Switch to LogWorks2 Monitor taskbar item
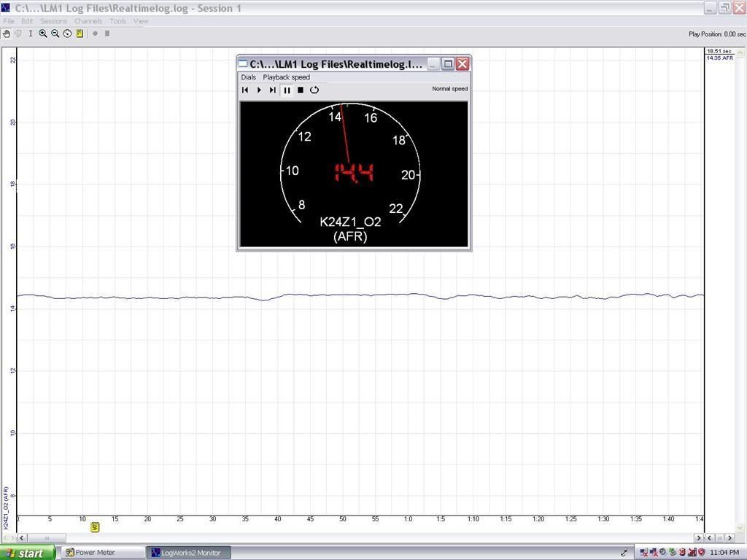Image resolution: width=747 pixels, height=560 pixels. pos(188,553)
